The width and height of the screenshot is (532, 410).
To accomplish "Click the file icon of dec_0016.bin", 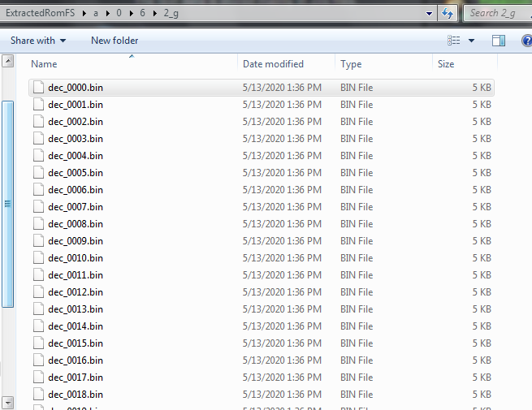I will pyautogui.click(x=38, y=360).
